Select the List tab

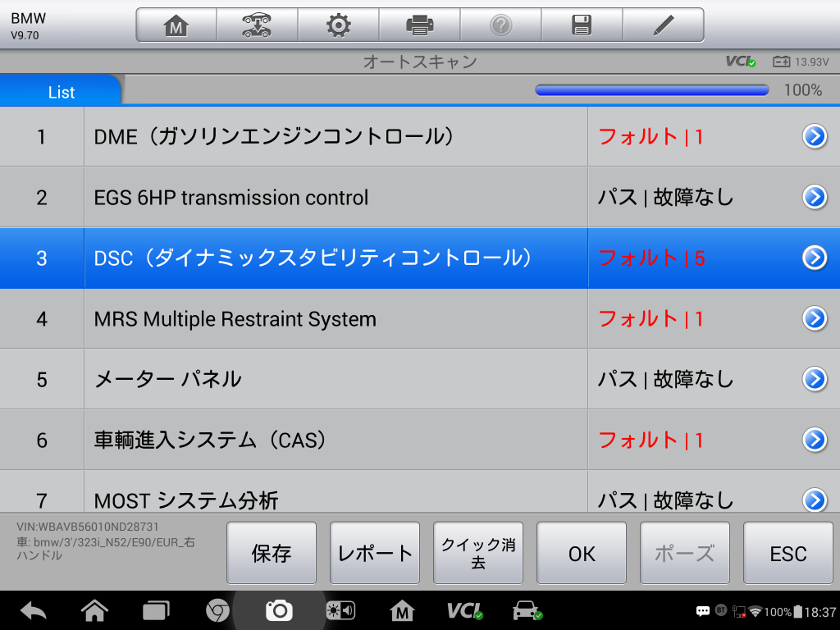tap(61, 91)
